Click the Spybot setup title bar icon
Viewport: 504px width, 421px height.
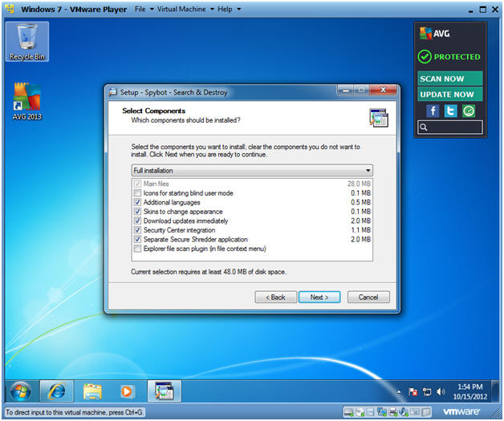click(113, 92)
